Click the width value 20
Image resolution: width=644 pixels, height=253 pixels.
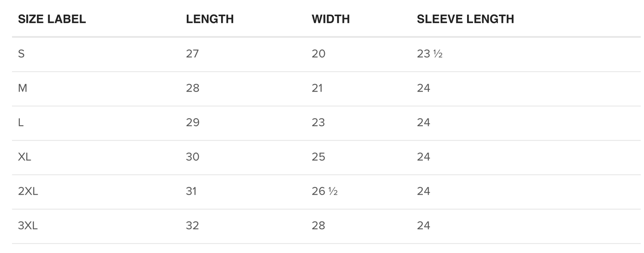coord(319,54)
